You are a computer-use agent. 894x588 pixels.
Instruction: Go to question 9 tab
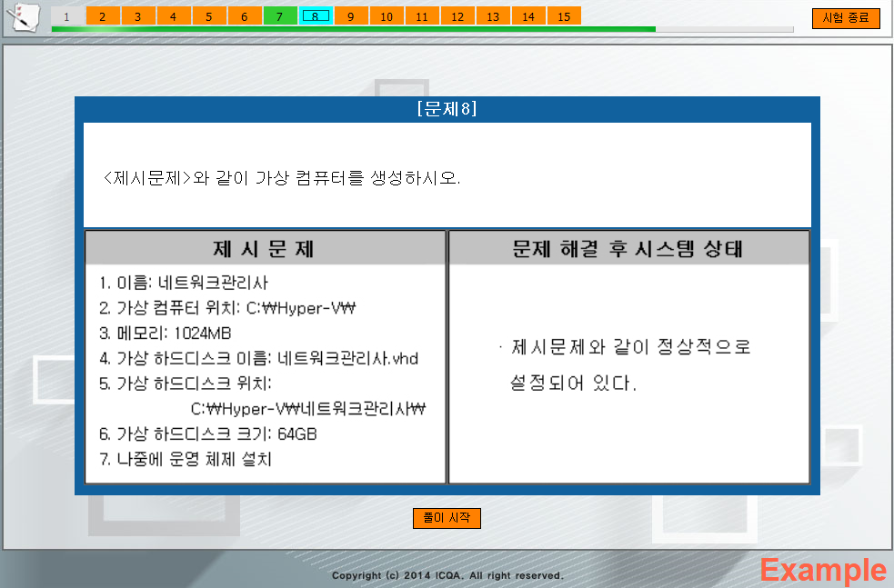point(351,16)
